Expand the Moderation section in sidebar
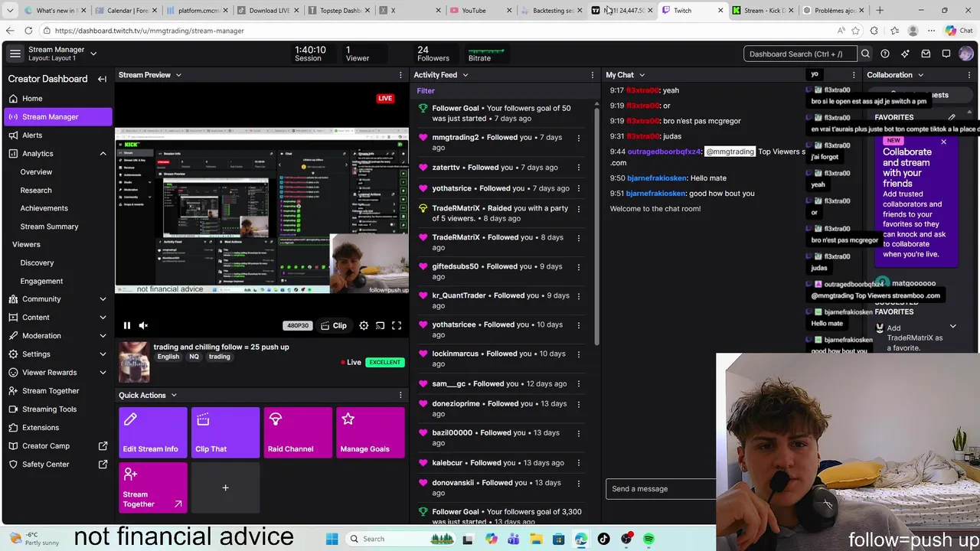This screenshot has height=551, width=980. click(103, 336)
